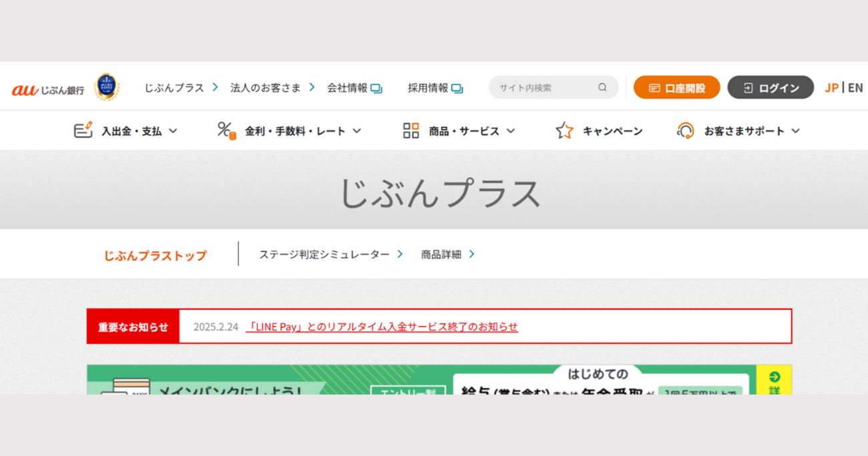
Task: Open ステージ判定シミュレーター link
Action: click(x=324, y=254)
